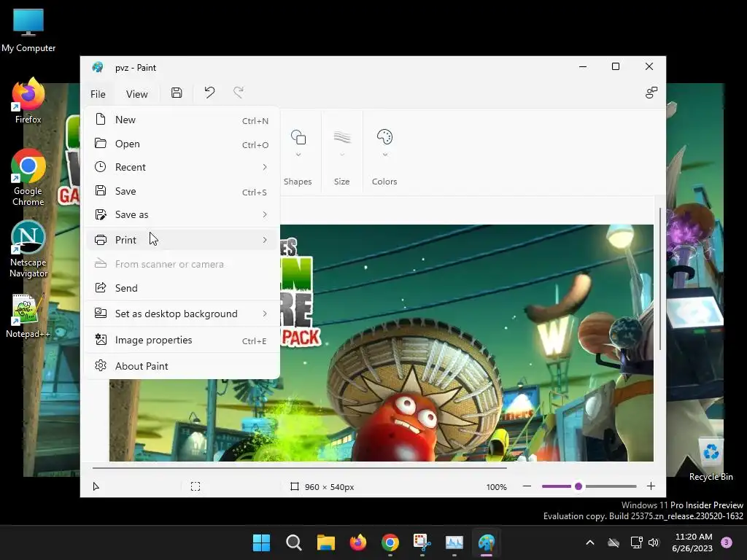The width and height of the screenshot is (747, 560).
Task: Zoom in with the plus icon
Action: [651, 486]
